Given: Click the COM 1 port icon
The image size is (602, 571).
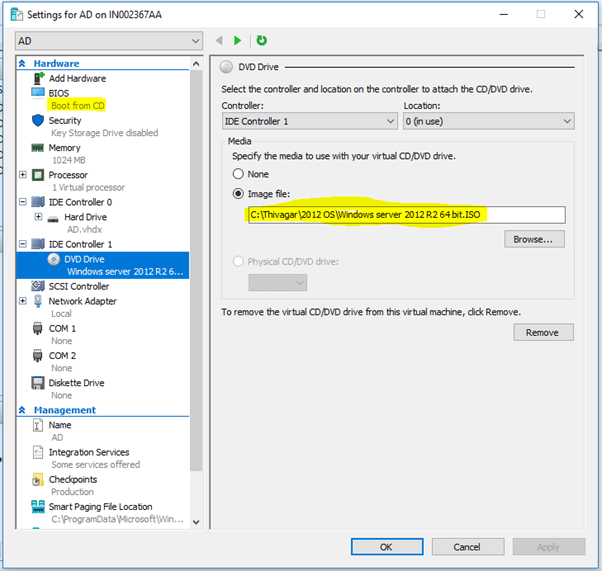Looking at the screenshot, I should tap(37, 329).
